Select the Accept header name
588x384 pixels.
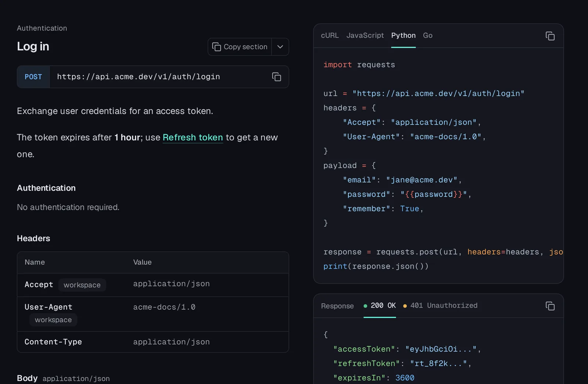[x=39, y=285]
